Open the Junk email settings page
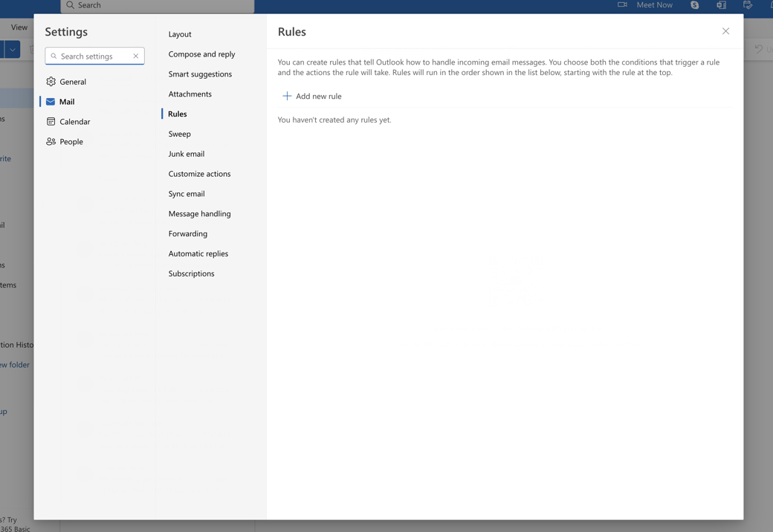 click(186, 154)
